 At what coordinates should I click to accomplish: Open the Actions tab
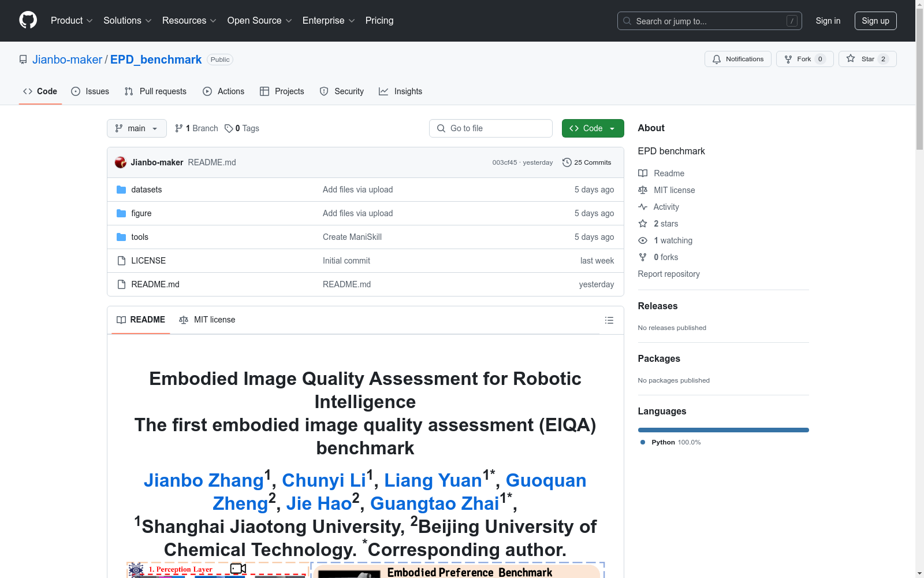coord(223,91)
